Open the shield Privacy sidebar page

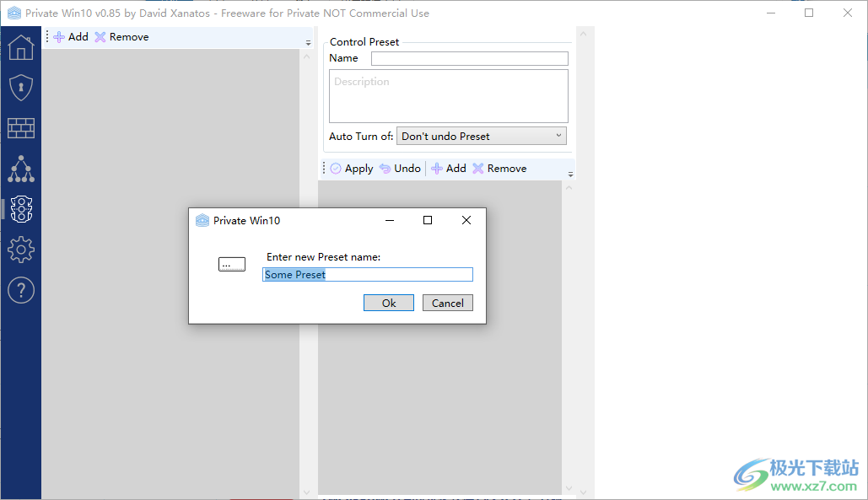[x=21, y=88]
